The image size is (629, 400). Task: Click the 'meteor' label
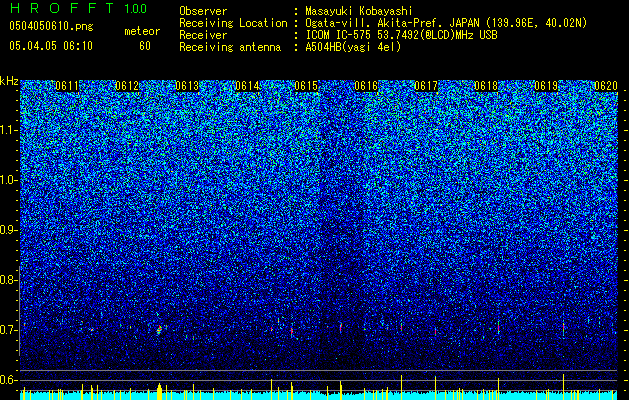pos(142,31)
